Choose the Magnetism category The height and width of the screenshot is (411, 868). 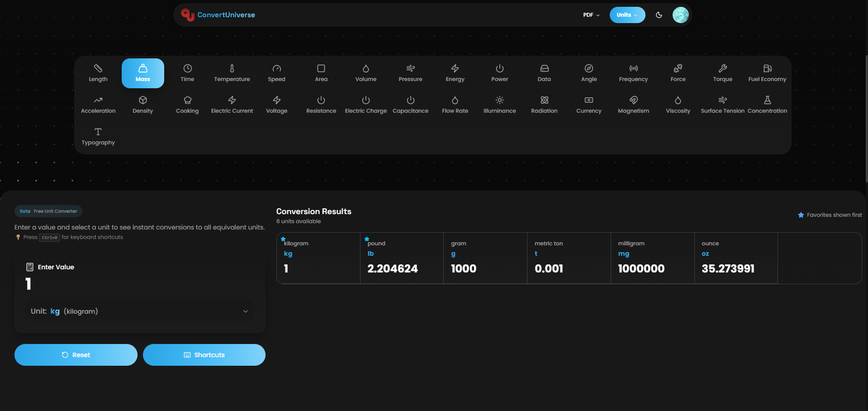pos(633,105)
